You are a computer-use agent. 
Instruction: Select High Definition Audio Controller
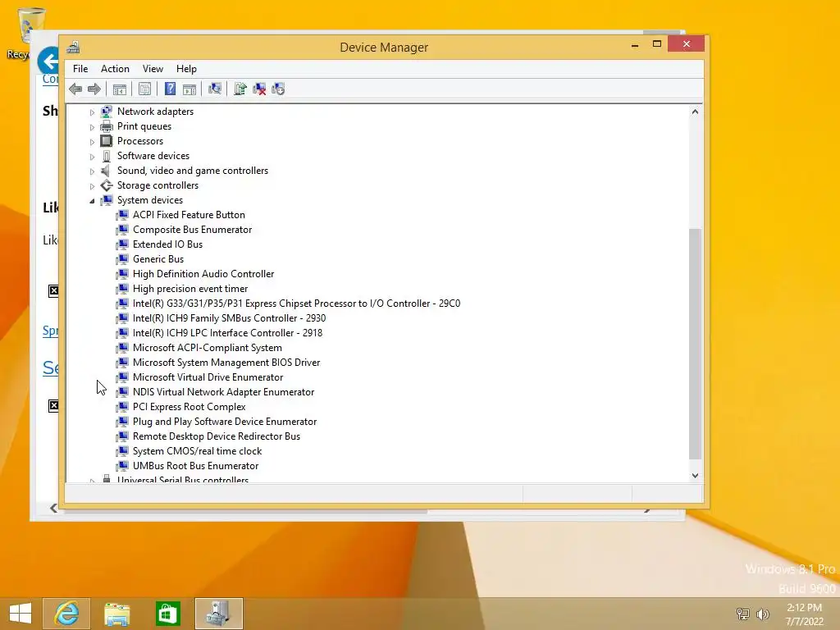click(203, 274)
